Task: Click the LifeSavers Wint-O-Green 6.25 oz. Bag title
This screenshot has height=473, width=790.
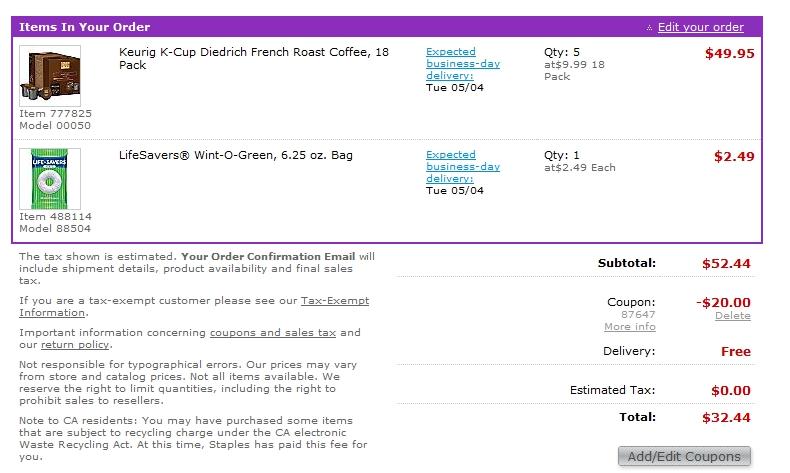Action: point(236,155)
